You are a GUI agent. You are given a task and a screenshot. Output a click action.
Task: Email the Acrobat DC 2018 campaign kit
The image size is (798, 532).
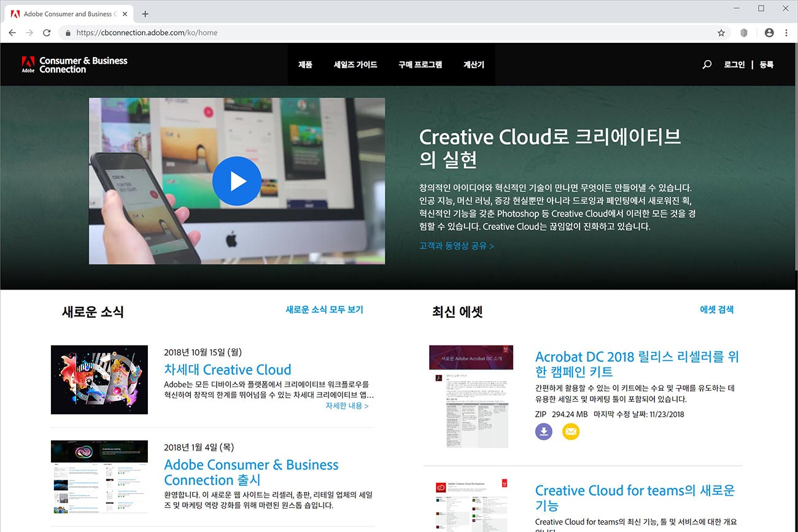coord(571,432)
